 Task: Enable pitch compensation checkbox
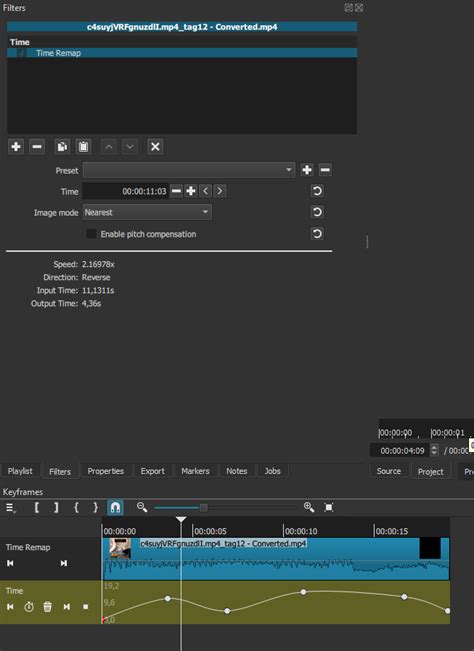[x=91, y=234]
